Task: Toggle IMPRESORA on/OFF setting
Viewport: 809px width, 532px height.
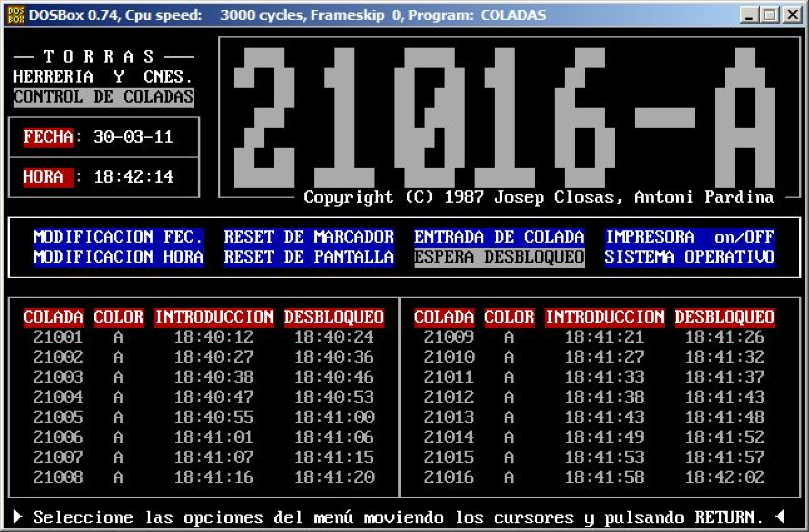Action: [689, 237]
